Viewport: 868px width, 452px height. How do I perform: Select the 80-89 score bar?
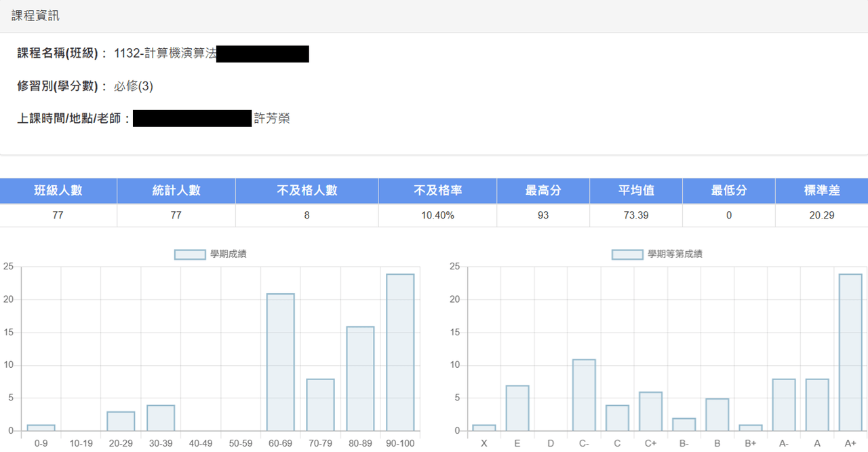[360, 379]
